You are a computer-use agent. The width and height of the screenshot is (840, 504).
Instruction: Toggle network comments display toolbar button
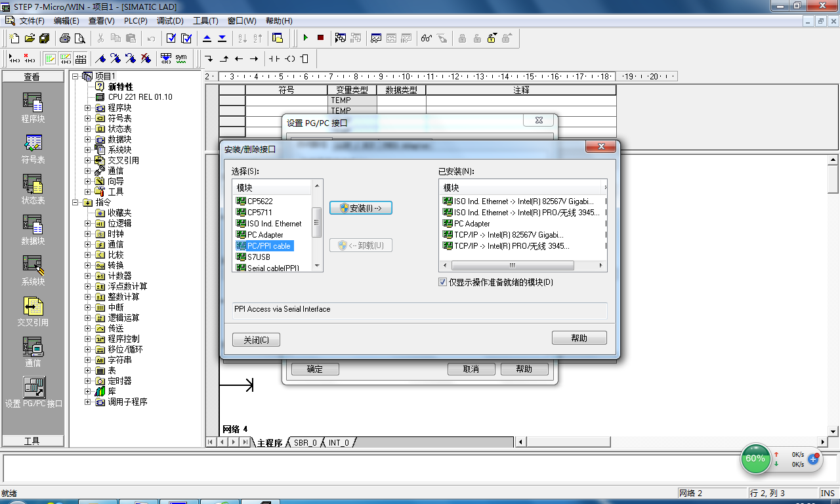tap(65, 58)
